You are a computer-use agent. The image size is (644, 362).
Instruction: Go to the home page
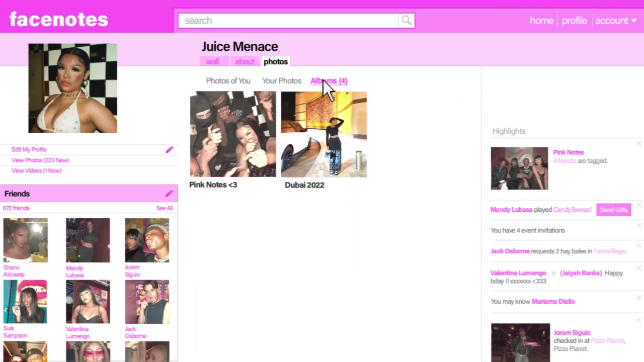(x=541, y=21)
